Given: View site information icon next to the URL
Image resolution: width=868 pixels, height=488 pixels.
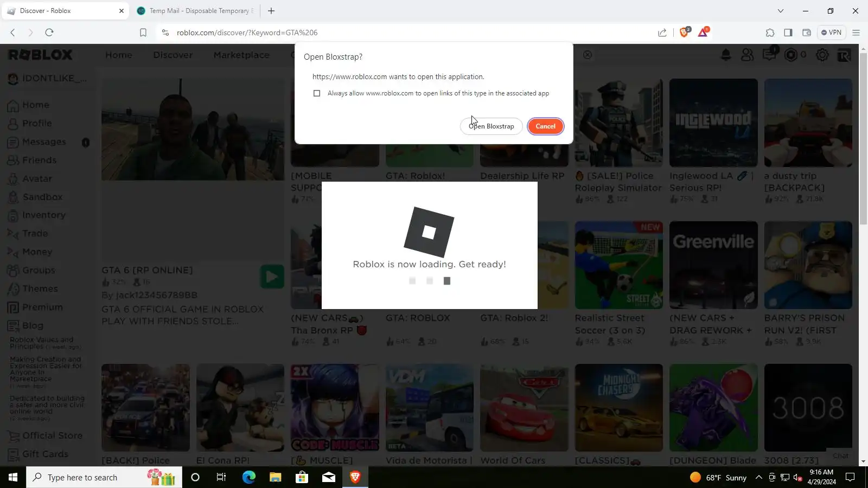Looking at the screenshot, I should (x=165, y=33).
